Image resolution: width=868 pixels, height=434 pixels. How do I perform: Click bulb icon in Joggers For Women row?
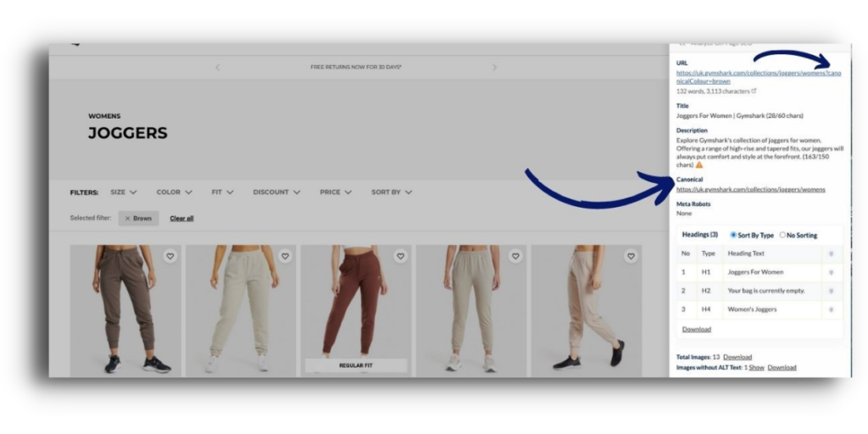click(831, 272)
